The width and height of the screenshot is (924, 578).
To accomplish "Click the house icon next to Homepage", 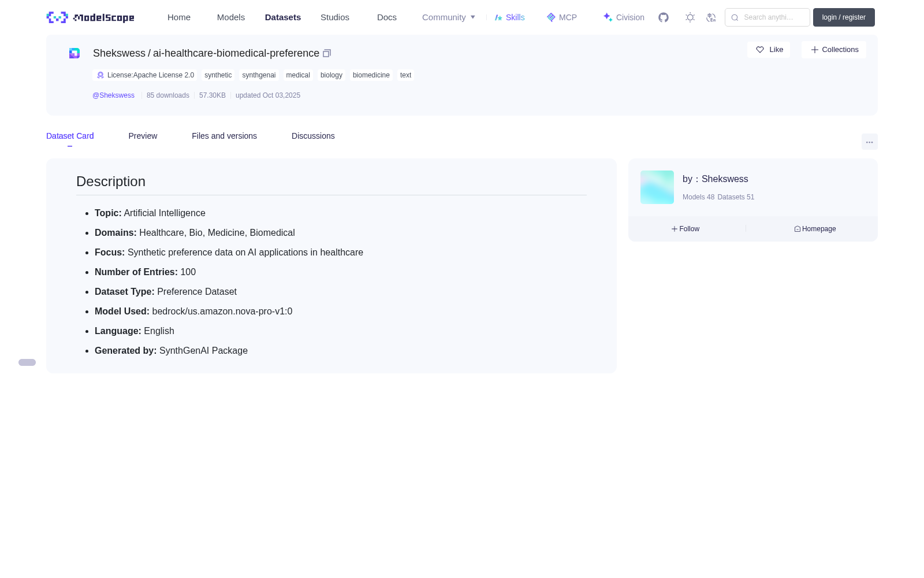I will [798, 229].
